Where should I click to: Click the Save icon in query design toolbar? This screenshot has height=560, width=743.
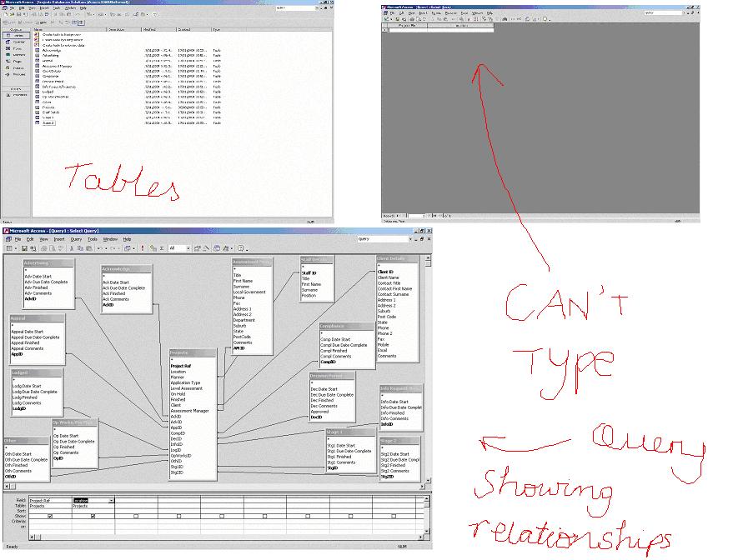[24, 248]
